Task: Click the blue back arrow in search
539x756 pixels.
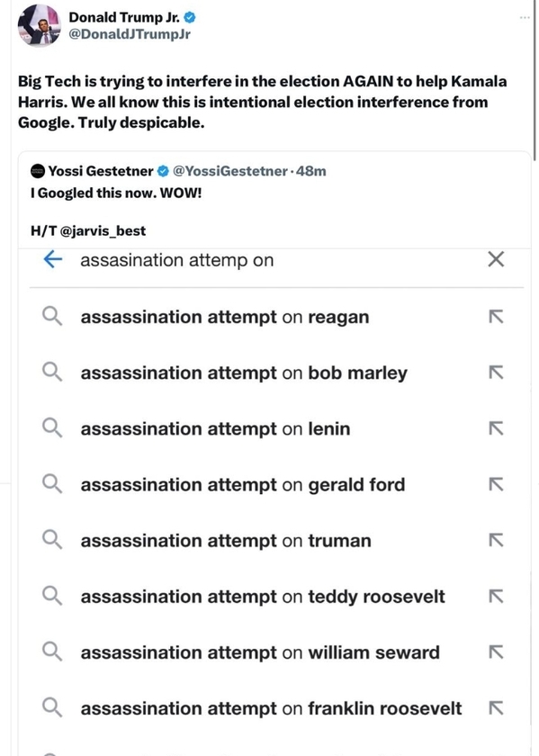Action: pyautogui.click(x=53, y=259)
